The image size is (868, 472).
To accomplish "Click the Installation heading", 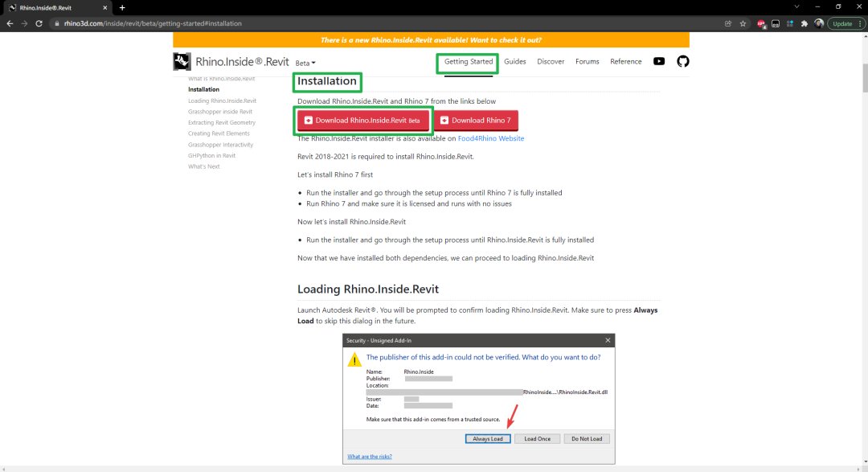I will (x=327, y=81).
